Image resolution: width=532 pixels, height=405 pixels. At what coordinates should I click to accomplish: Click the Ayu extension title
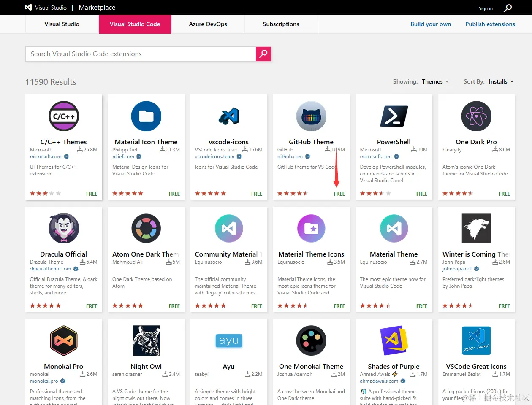[x=228, y=366]
